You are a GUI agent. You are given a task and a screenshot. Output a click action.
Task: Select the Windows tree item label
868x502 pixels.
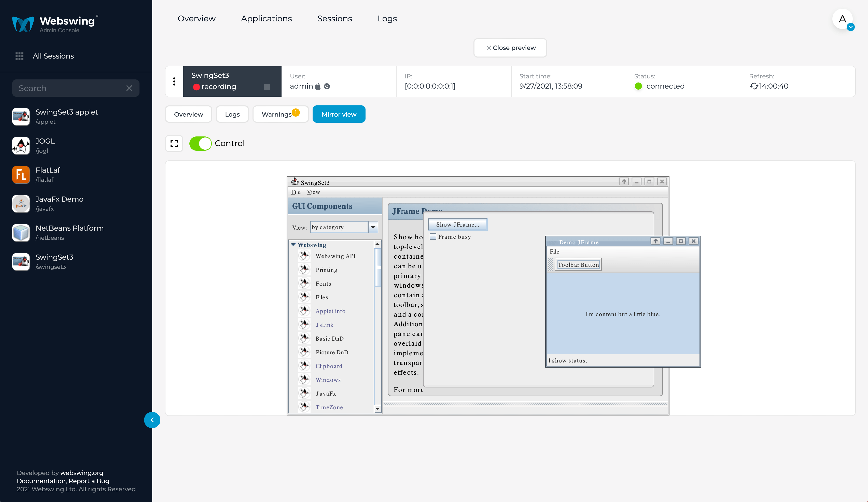coord(328,380)
